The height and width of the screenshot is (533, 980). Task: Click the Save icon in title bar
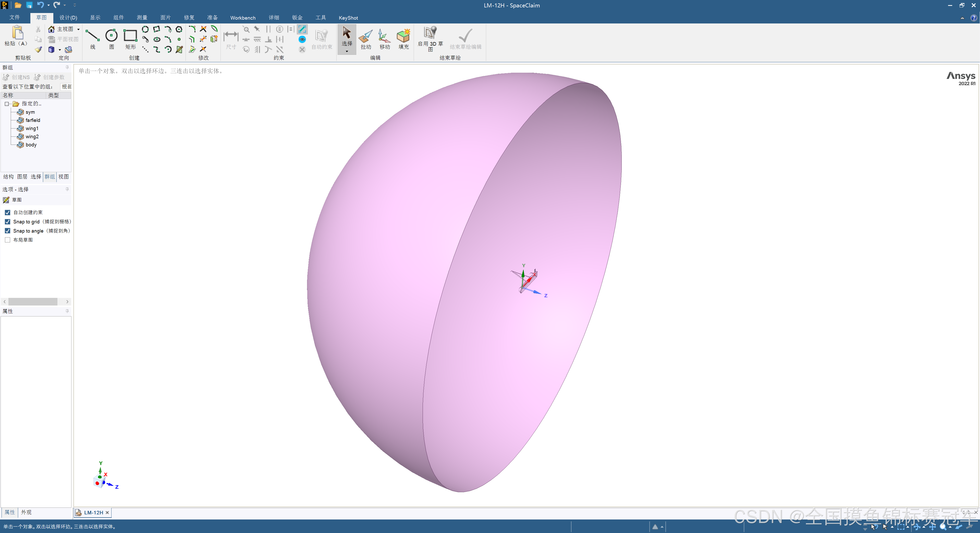tap(29, 5)
